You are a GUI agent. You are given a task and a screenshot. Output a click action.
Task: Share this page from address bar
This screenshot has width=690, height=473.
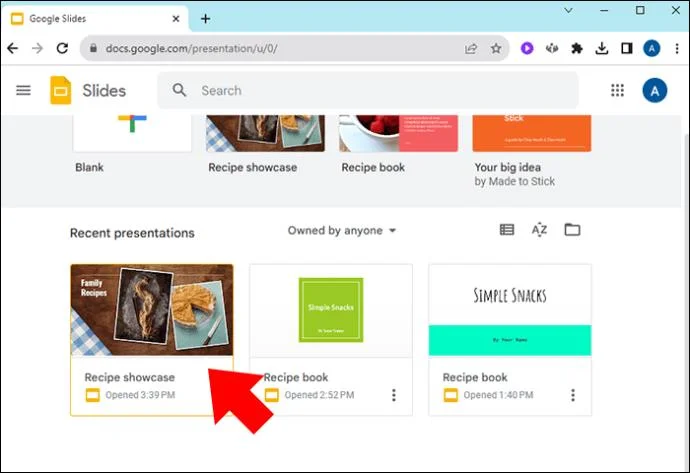(471, 48)
